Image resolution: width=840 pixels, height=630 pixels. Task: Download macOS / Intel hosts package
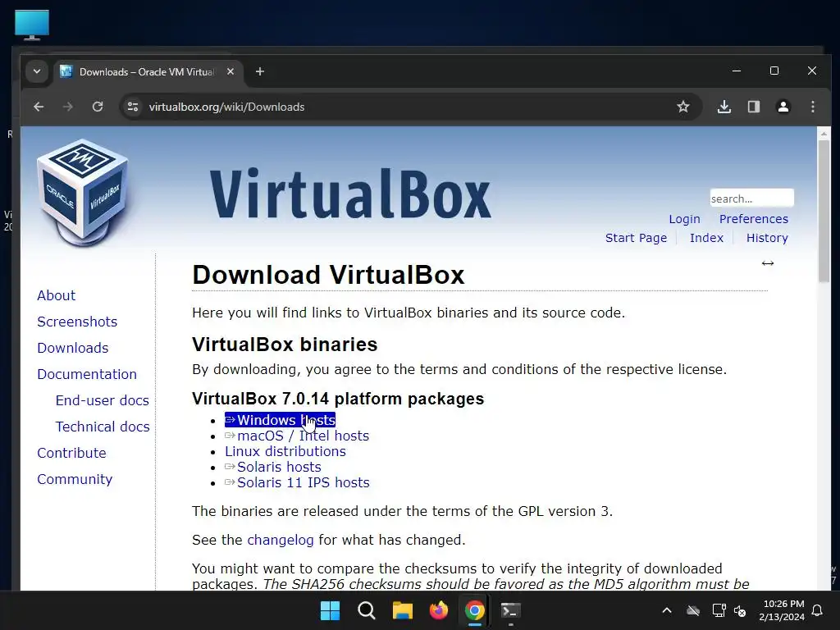coord(297,436)
